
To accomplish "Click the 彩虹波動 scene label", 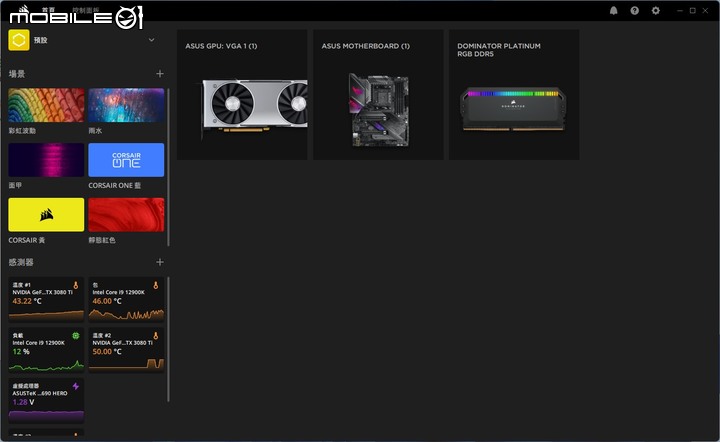I will 22,131.
